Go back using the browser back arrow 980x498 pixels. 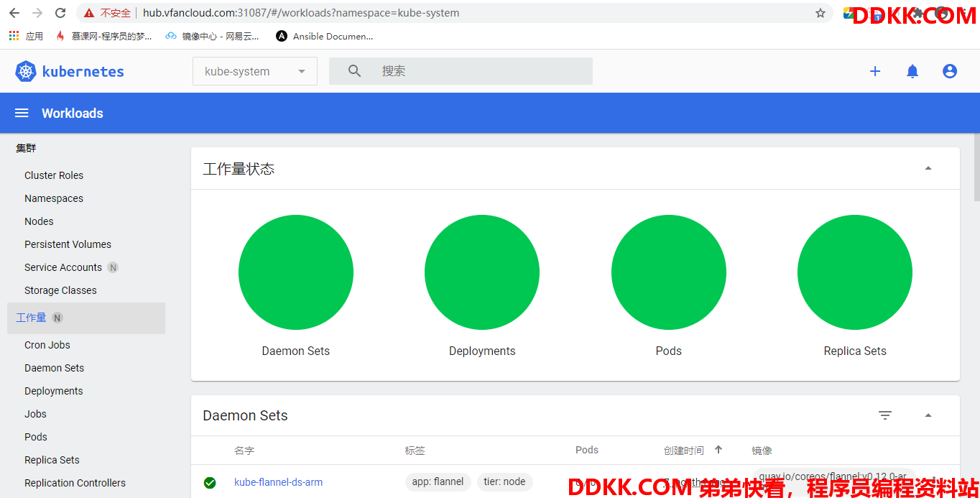(x=14, y=13)
